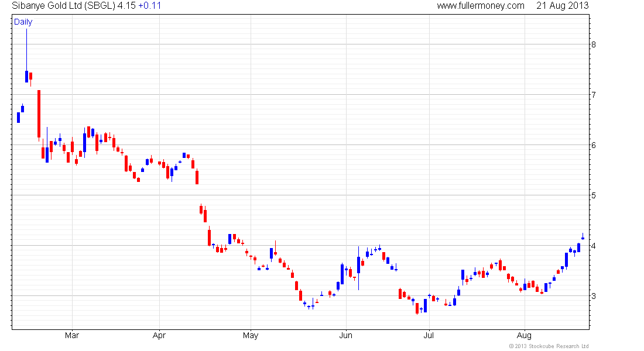644x351 pixels.
Task: Click the 21 Aug 2013 date
Action: pos(562,6)
